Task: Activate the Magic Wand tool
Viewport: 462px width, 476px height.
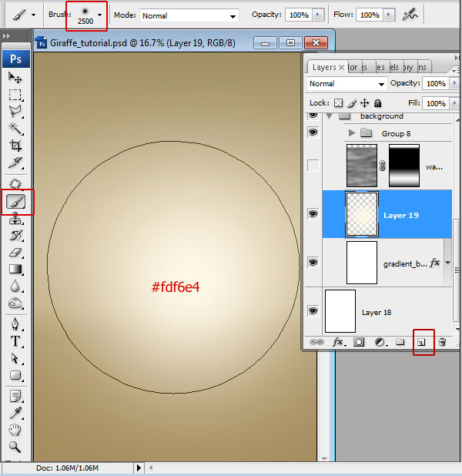Action: pos(15,128)
